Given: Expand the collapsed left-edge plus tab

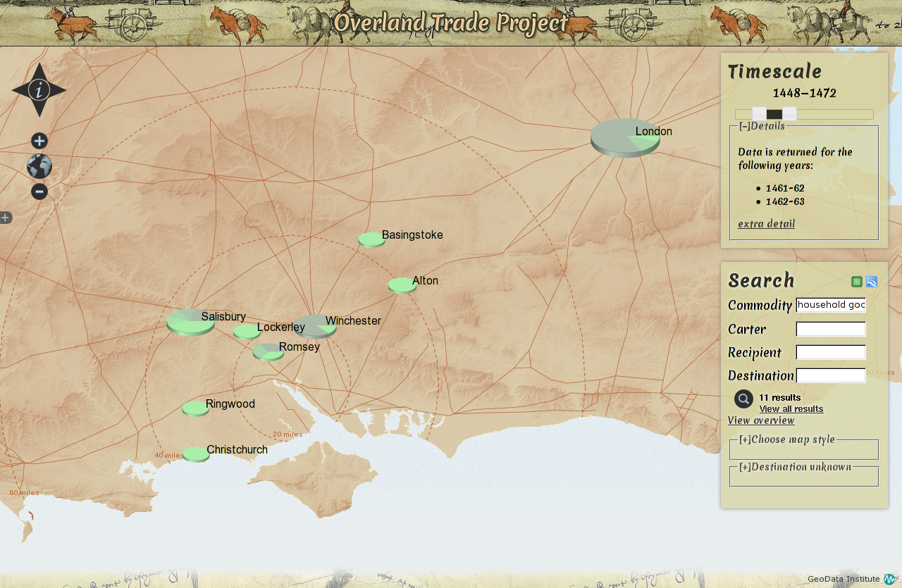Looking at the screenshot, I should [6, 218].
